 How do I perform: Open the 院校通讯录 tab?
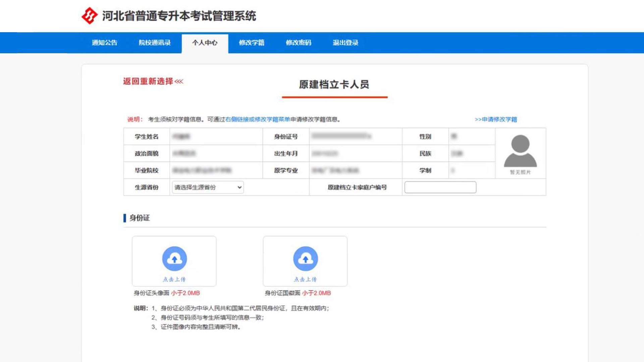155,43
